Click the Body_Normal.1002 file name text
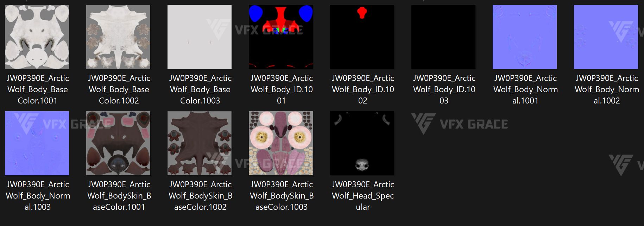Screen dimensions: 644x226 coord(607,89)
